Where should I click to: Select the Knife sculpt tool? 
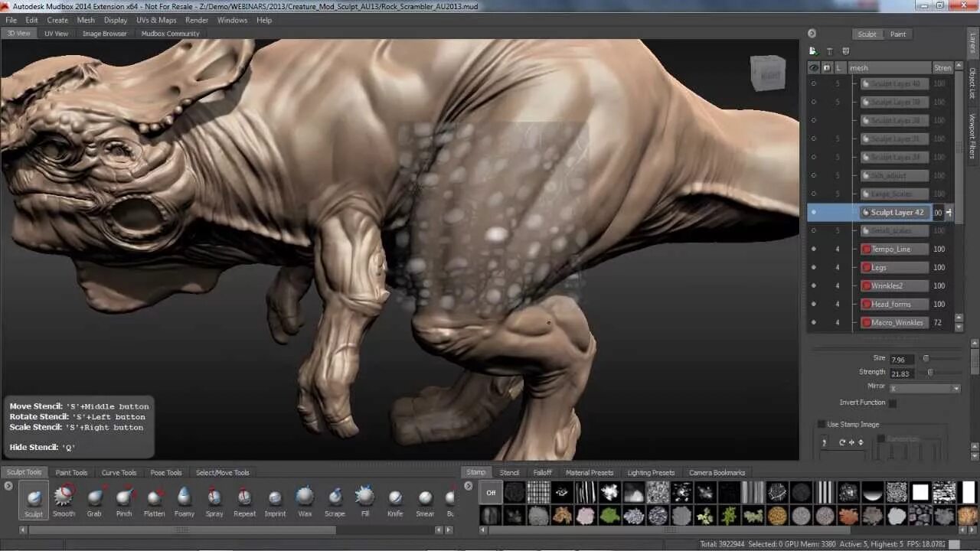click(x=395, y=500)
